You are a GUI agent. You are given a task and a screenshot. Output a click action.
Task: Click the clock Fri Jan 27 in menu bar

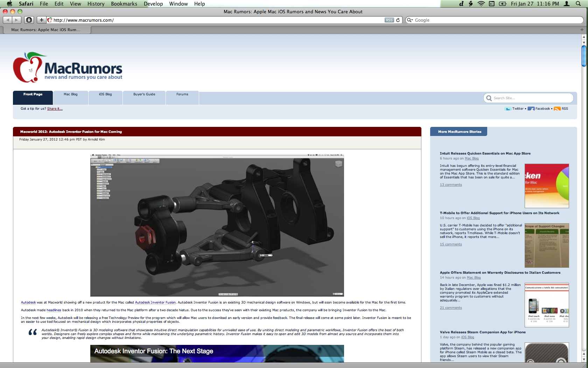coord(535,4)
